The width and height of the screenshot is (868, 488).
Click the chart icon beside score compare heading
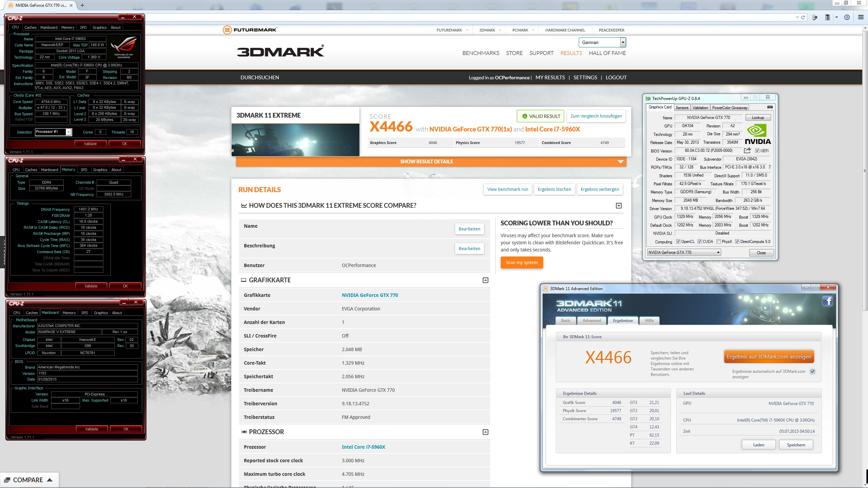[244, 205]
